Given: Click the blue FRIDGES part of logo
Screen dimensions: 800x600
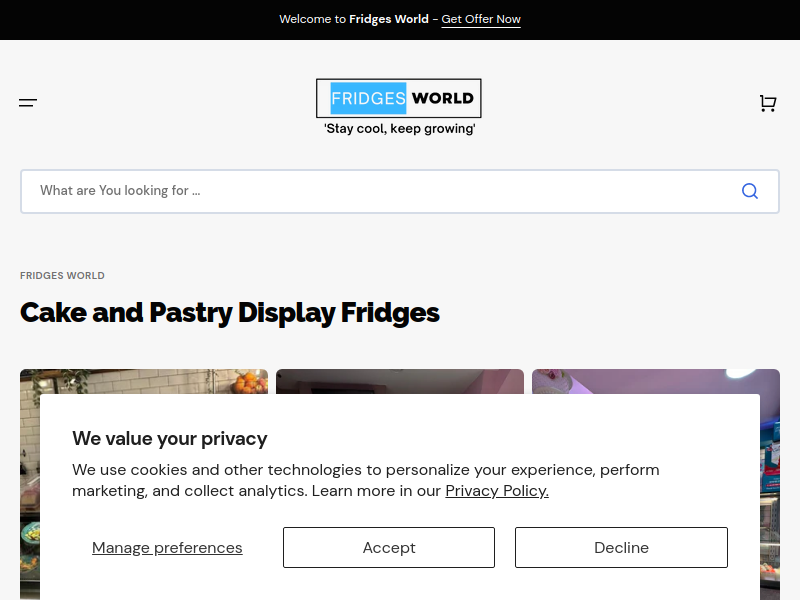Looking at the screenshot, I should [x=368, y=98].
